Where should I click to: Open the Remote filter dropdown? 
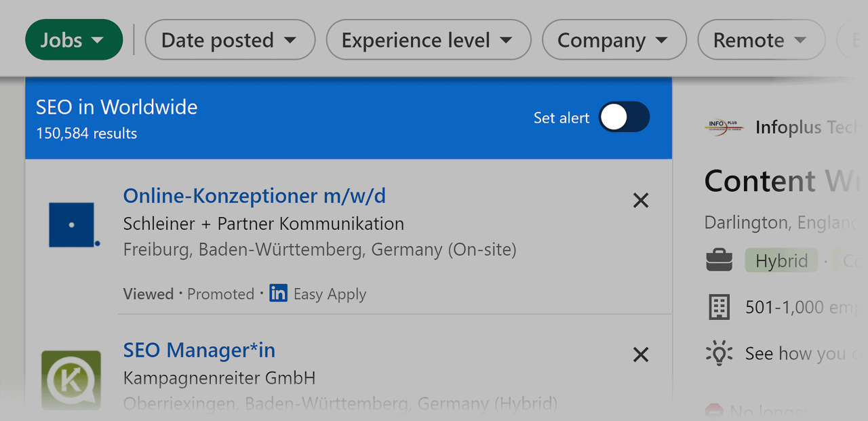[761, 39]
